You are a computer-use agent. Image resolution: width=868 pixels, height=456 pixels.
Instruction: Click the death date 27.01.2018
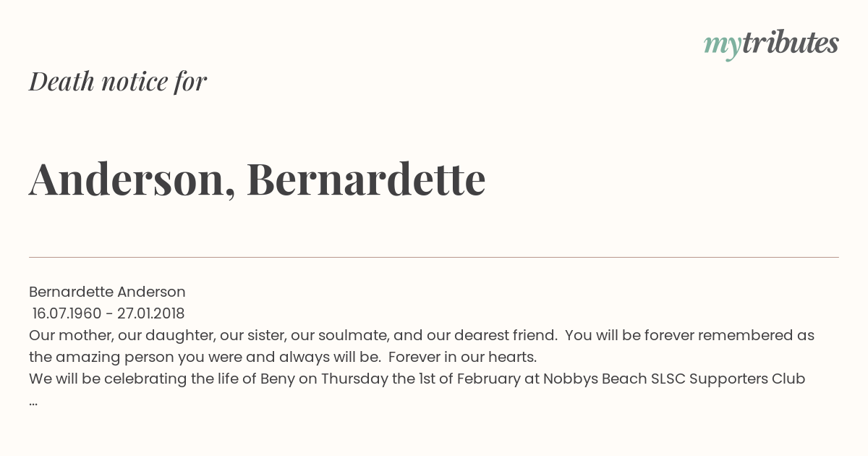(x=150, y=313)
